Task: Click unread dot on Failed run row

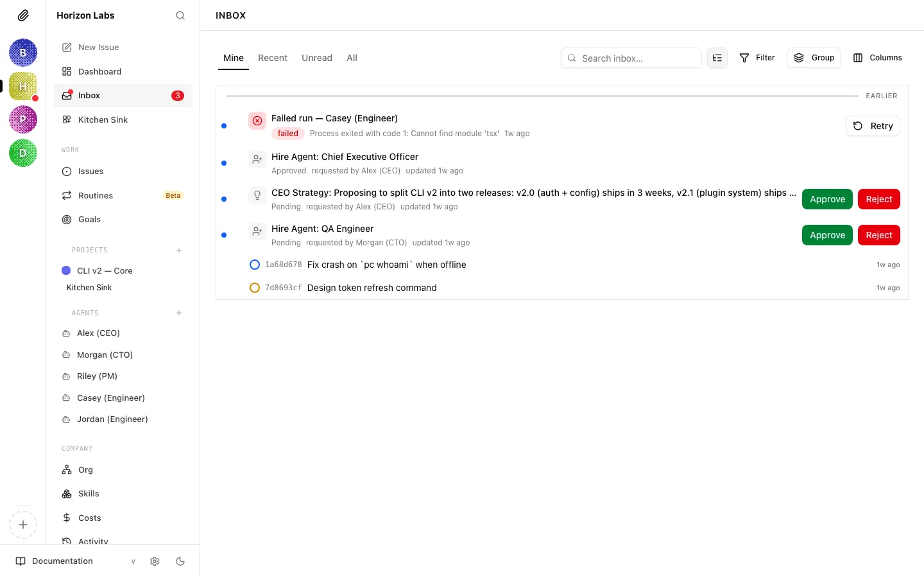Action: [224, 126]
